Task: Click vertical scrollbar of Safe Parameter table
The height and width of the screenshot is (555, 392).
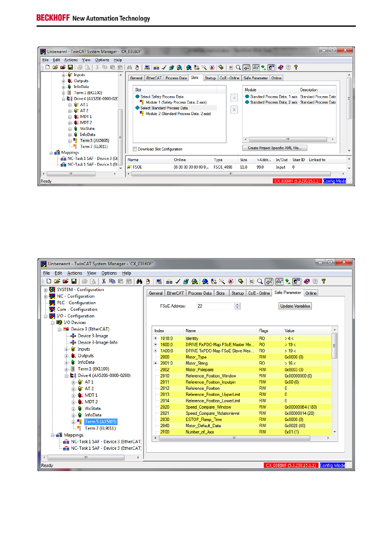Action: pyautogui.click(x=334, y=381)
